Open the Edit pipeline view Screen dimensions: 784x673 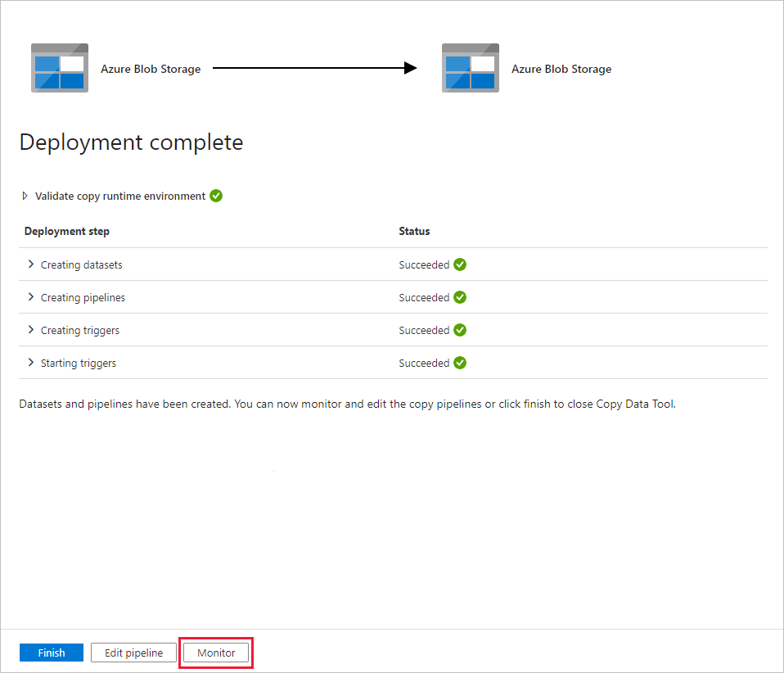coord(133,653)
